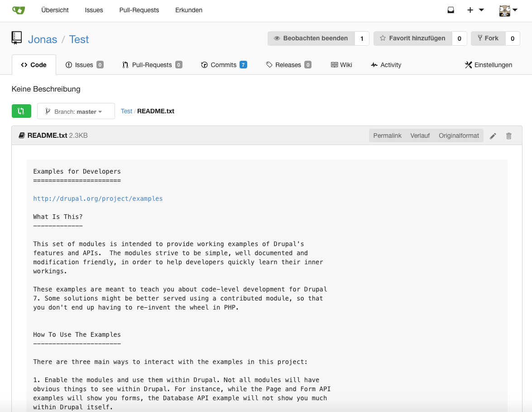532x412 pixels.
Task: Click the README.txt breadcrumb text
Action: tap(156, 111)
